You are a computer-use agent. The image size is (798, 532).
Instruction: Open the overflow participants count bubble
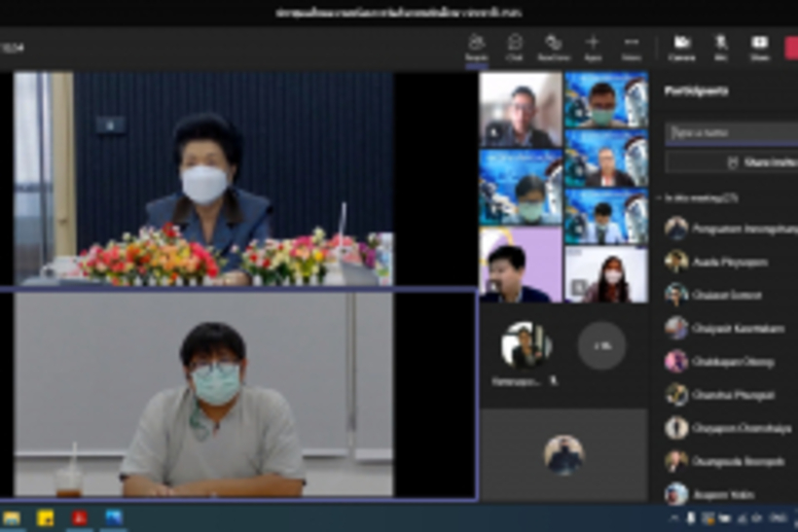601,346
